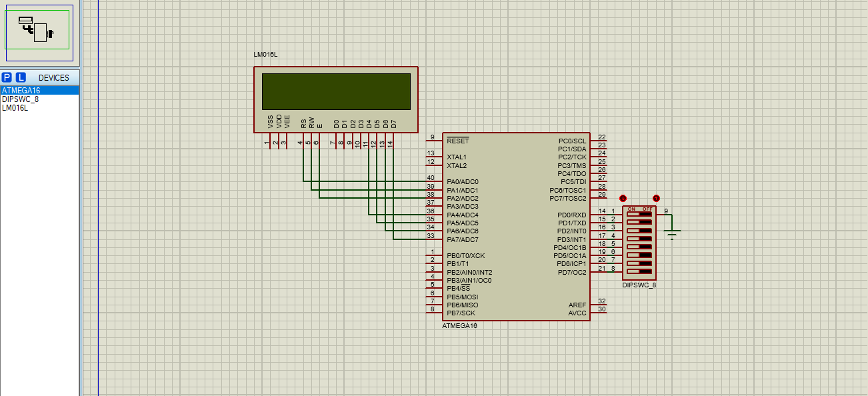
Task: Click the DEVICES panel header
Action: 53,77
